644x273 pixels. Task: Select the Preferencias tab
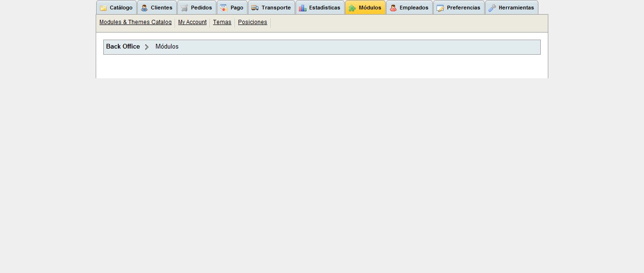[x=459, y=8]
